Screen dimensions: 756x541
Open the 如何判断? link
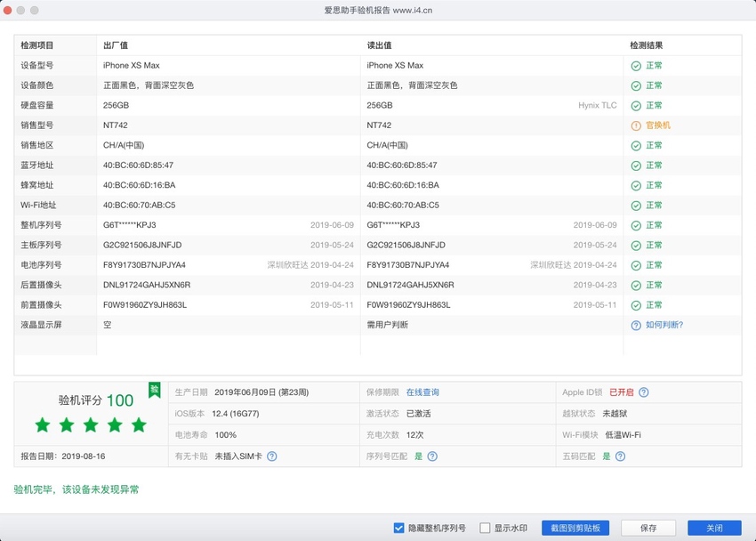tap(664, 325)
